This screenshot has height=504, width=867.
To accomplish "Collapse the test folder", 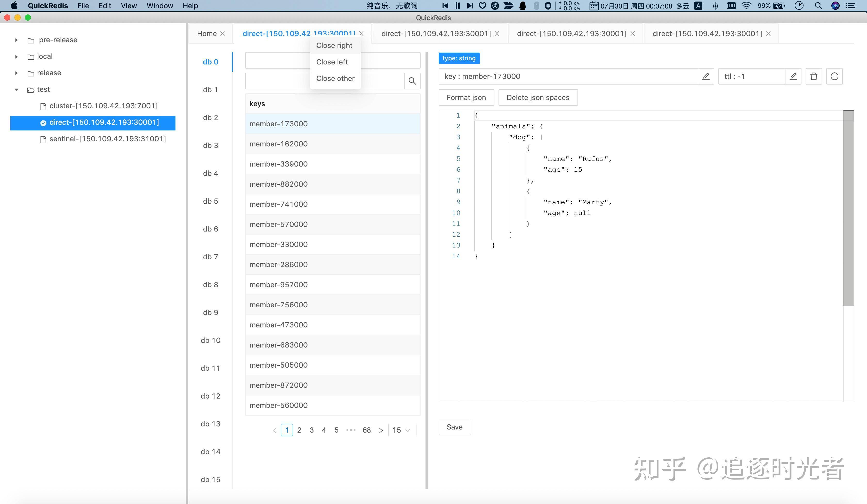I will click(16, 90).
